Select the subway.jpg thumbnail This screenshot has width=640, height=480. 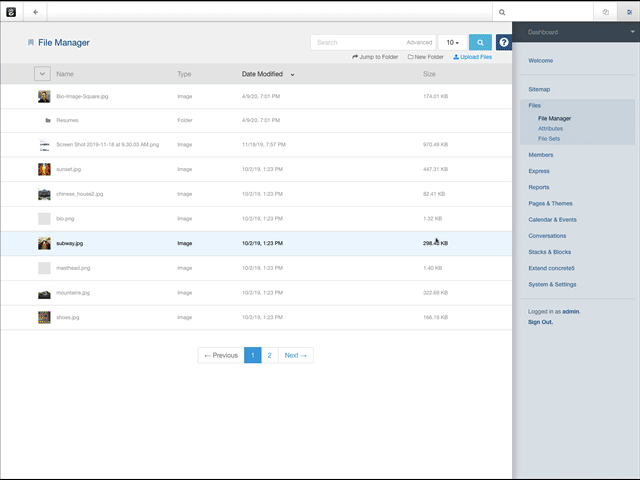(x=44, y=243)
